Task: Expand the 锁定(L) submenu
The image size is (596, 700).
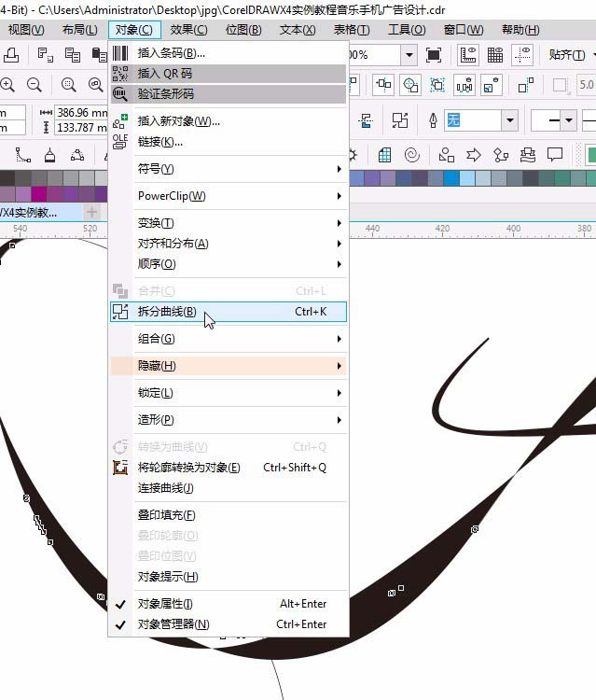Action: pos(228,393)
